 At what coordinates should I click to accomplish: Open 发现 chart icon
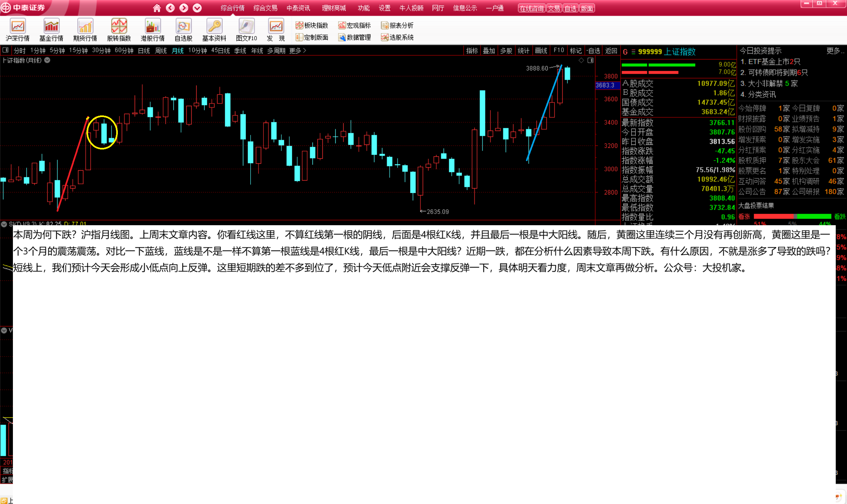276,30
